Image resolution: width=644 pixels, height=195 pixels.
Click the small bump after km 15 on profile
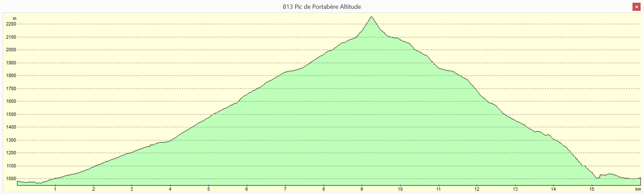pyautogui.click(x=610, y=174)
